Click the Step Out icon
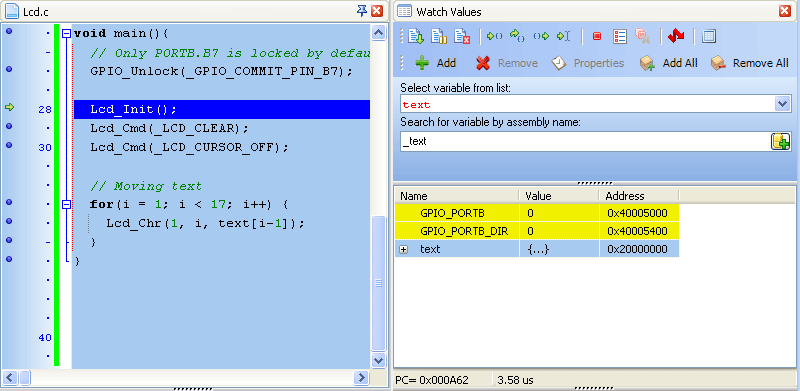The height and width of the screenshot is (391, 800). click(x=541, y=36)
